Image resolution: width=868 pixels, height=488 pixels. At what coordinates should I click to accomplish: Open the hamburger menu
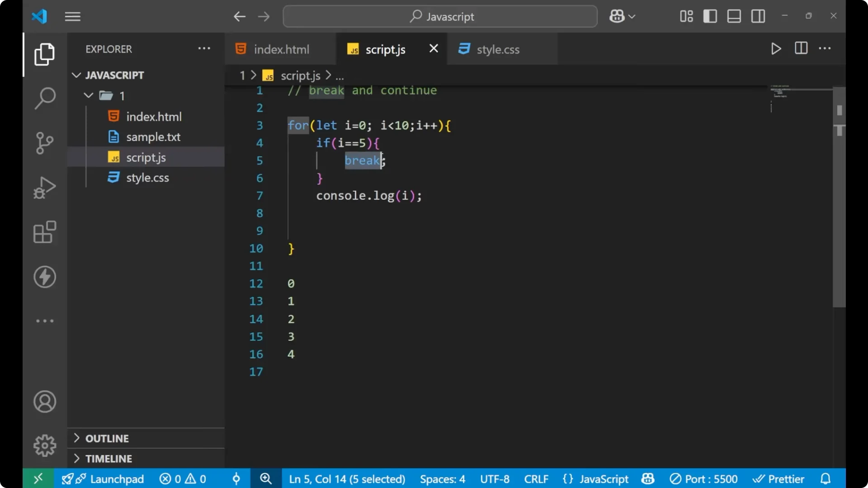[x=72, y=16]
